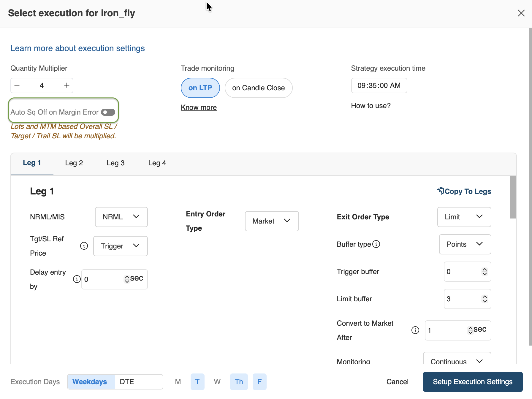Increase quantity multiplier with plus icon
The image size is (532, 399).
(x=67, y=85)
